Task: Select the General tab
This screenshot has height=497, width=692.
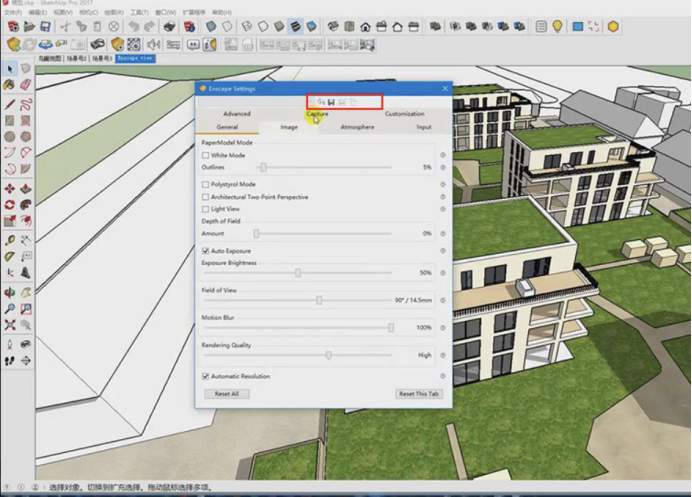Action: click(227, 127)
